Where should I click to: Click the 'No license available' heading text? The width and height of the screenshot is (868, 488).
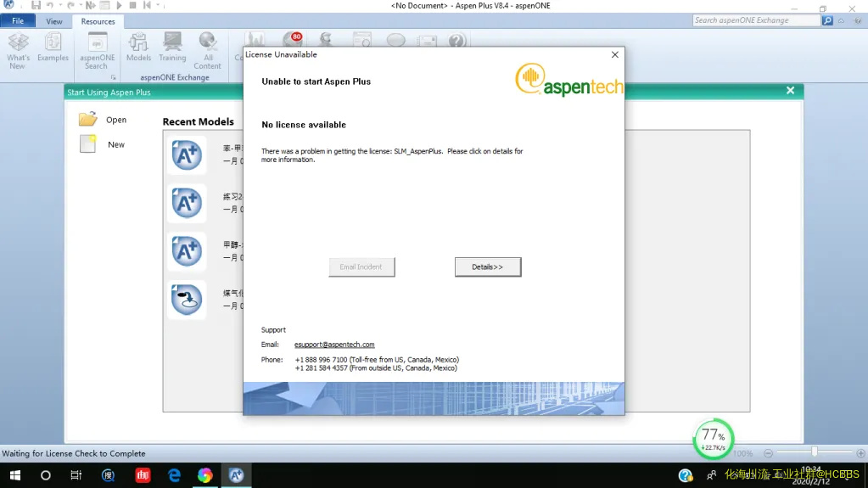pos(304,125)
